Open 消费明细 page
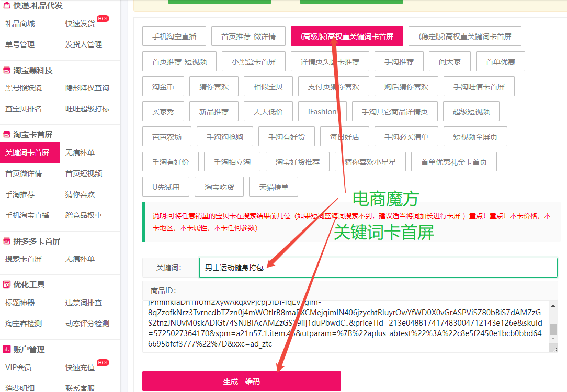The width and height of the screenshot is (567, 392). pos(20,388)
